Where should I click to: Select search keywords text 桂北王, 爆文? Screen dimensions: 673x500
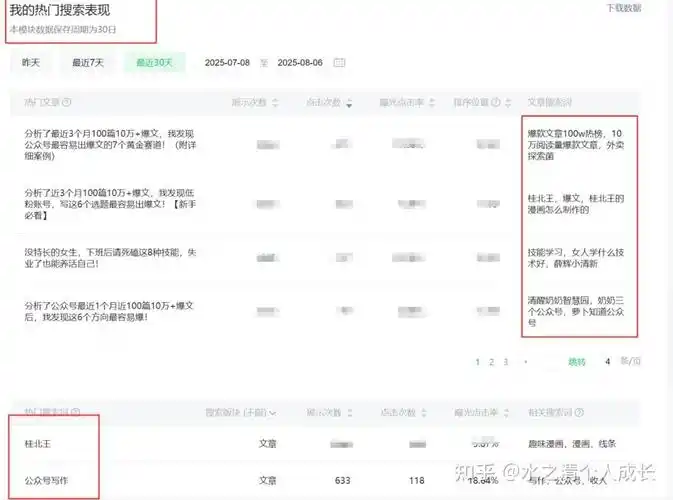click(x=576, y=204)
